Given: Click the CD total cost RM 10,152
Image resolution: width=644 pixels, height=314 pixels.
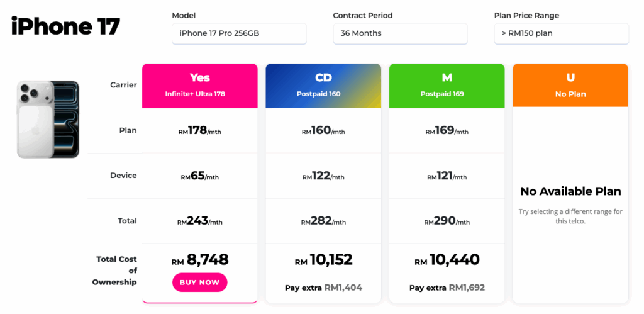Looking at the screenshot, I should (323, 260).
